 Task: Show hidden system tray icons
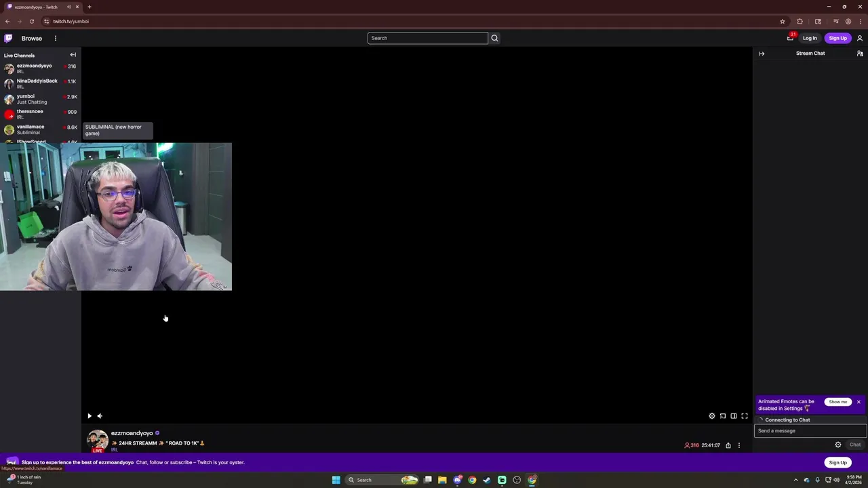(795, 480)
